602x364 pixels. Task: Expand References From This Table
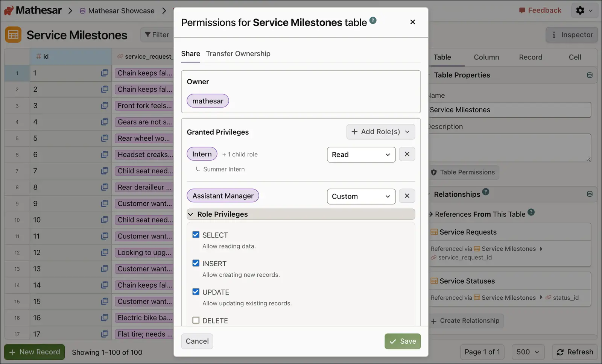pos(431,214)
